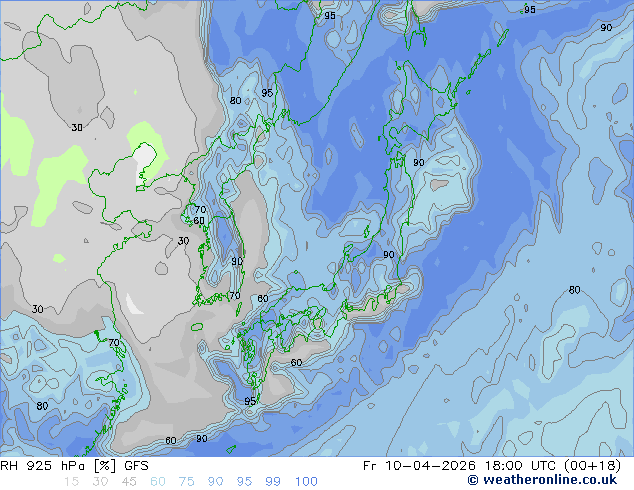
Task: Click the '18:00 UTC' valid time text
Action: tap(521, 466)
